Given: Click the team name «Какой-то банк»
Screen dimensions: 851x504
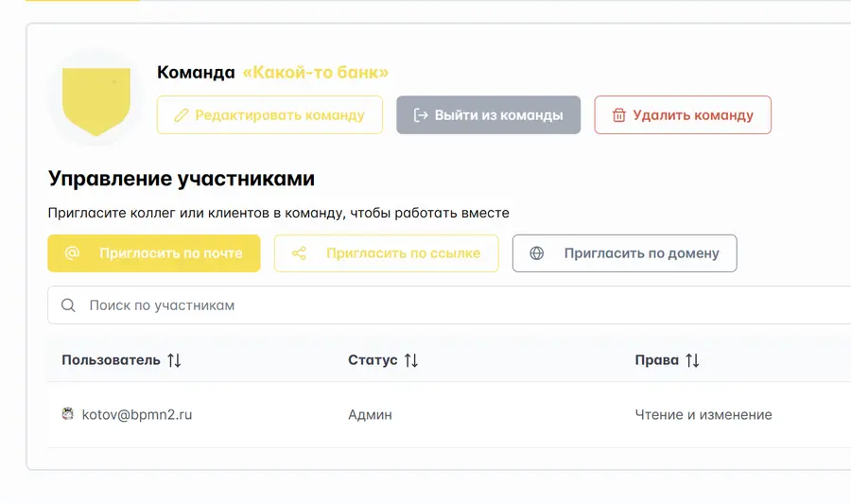Looking at the screenshot, I should pyautogui.click(x=315, y=72).
